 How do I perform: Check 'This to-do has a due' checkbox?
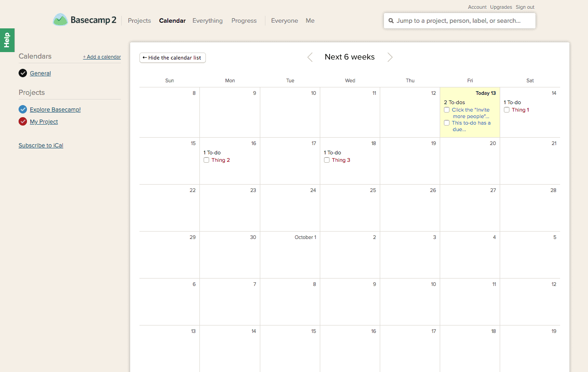click(x=447, y=123)
